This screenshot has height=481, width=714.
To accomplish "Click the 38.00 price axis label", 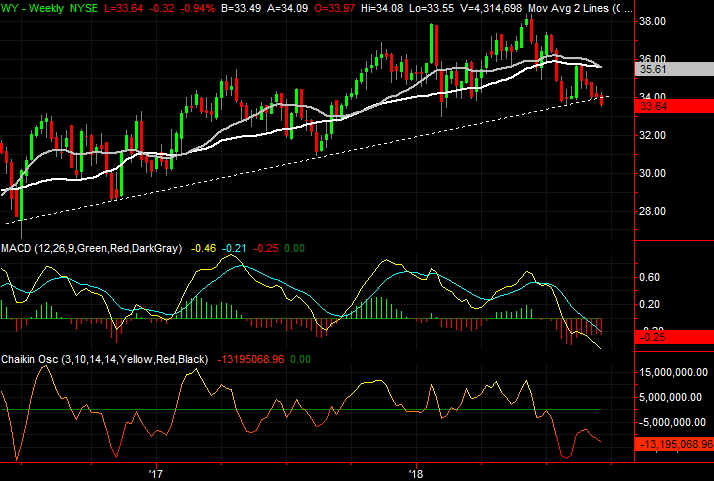I will tap(653, 21).
